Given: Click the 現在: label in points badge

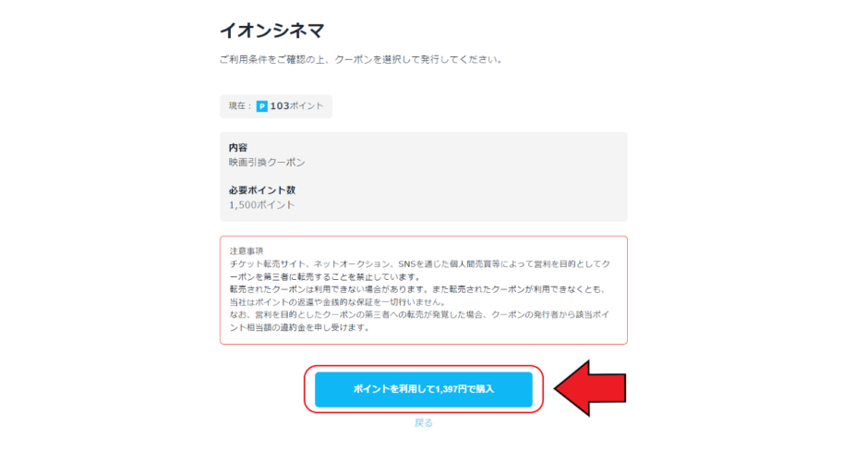Looking at the screenshot, I should tap(240, 106).
